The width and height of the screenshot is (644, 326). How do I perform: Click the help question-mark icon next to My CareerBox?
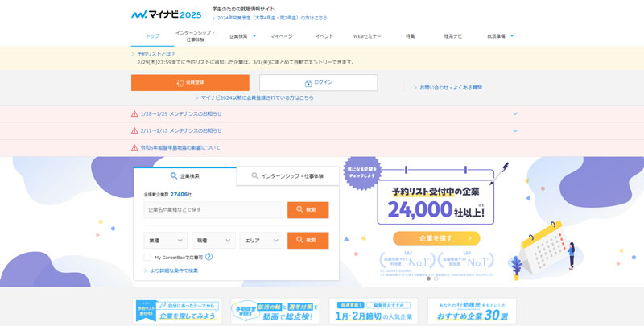pos(209,257)
